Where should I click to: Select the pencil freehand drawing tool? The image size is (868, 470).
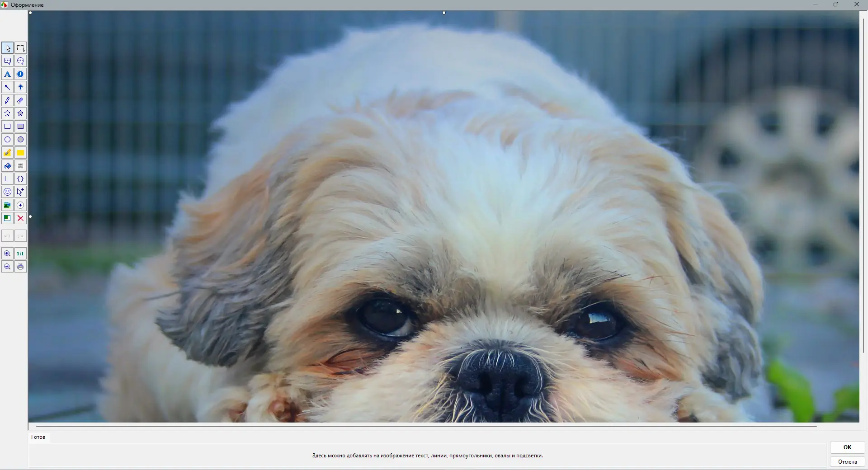coord(7,100)
